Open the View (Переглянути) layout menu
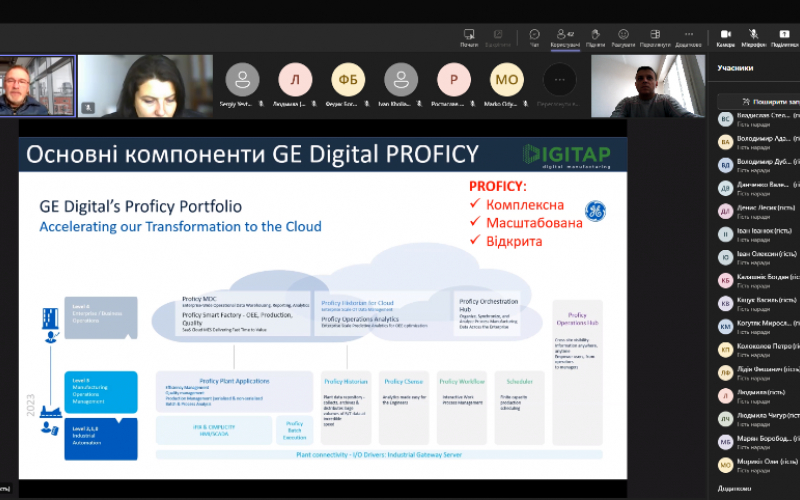 pyautogui.click(x=655, y=38)
